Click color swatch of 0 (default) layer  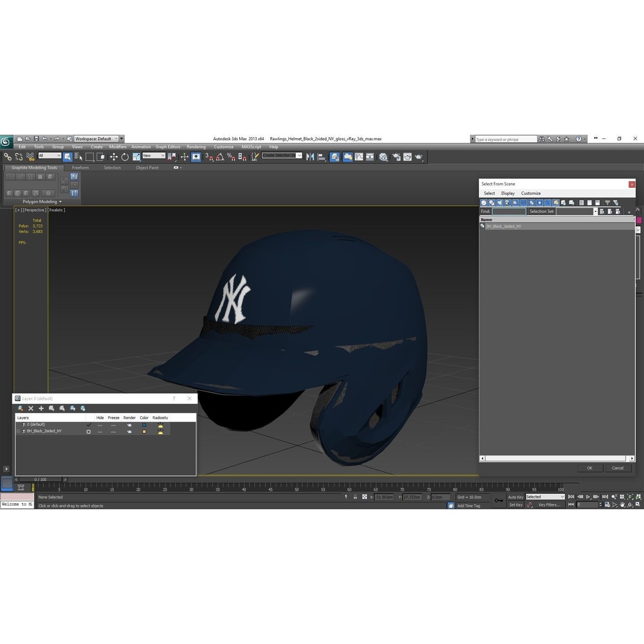(144, 425)
